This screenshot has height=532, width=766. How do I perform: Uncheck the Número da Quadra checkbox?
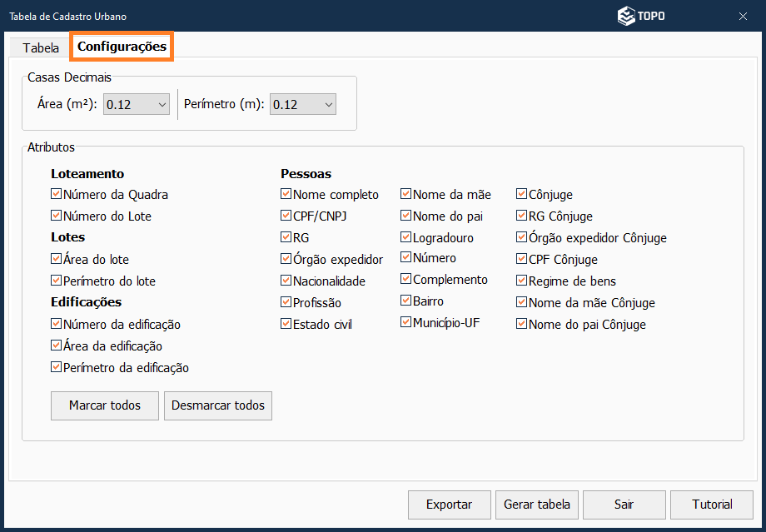[x=57, y=194]
